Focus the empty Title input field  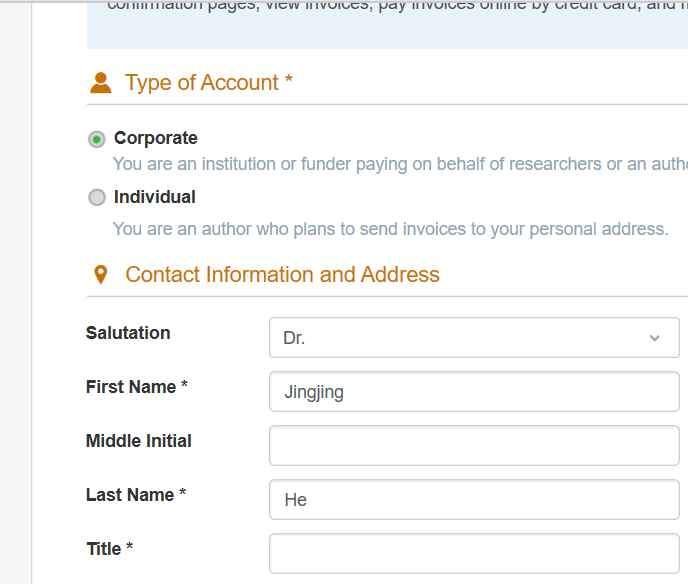(474, 553)
